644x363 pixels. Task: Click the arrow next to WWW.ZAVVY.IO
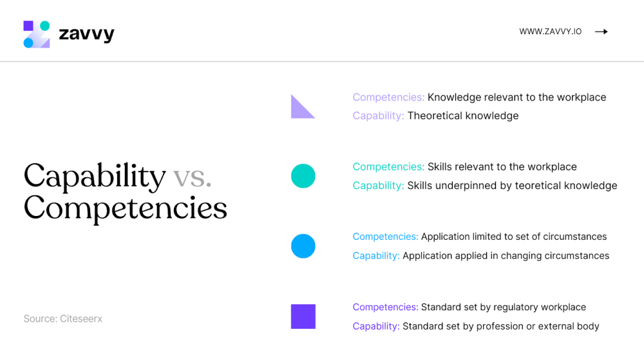[x=601, y=32]
